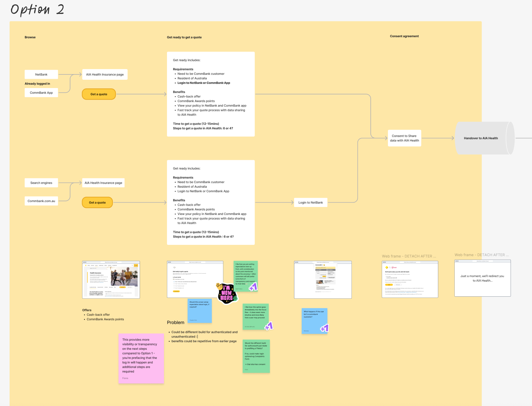
Task: Select the AIA Health Insurance page node linked from NetBank
Action: click(x=105, y=74)
